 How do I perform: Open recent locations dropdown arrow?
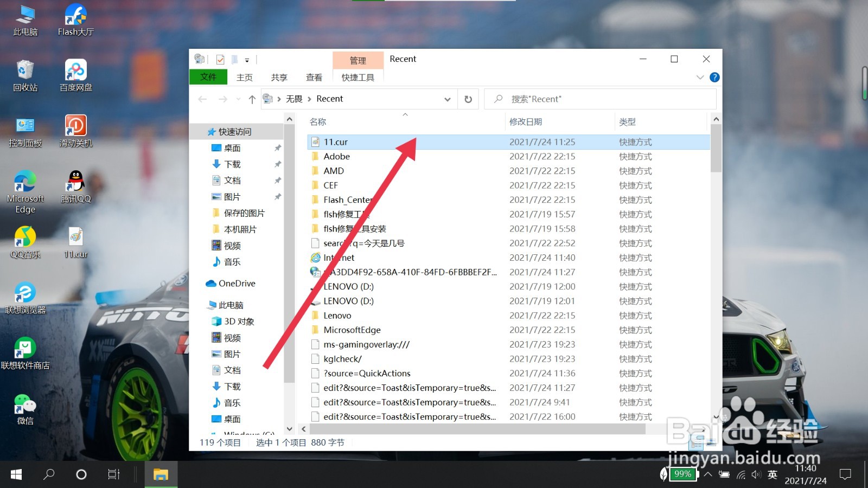pos(238,99)
